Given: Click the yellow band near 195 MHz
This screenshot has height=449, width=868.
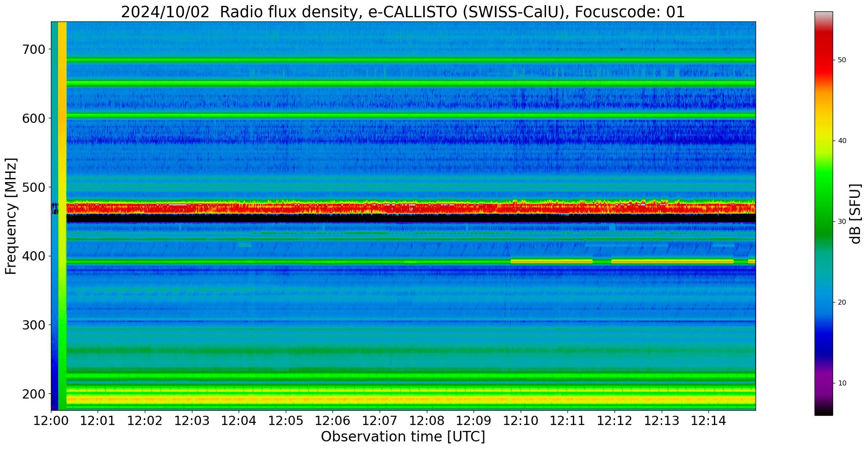Looking at the screenshot, I should pos(411,399).
